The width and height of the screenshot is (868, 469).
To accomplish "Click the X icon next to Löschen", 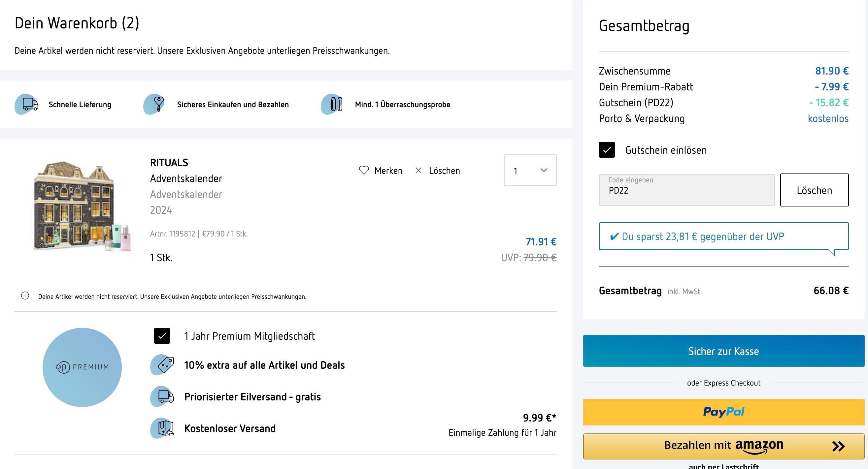I will click(x=418, y=171).
